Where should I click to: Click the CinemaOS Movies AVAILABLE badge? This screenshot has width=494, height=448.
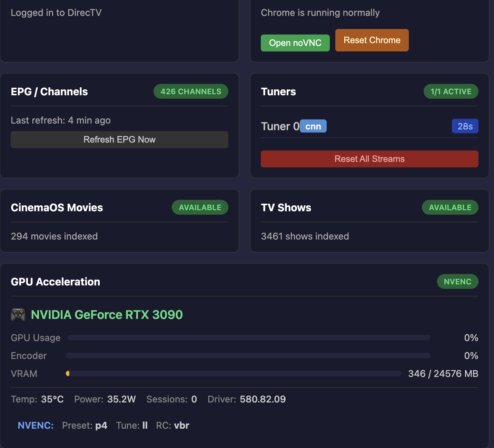[200, 208]
